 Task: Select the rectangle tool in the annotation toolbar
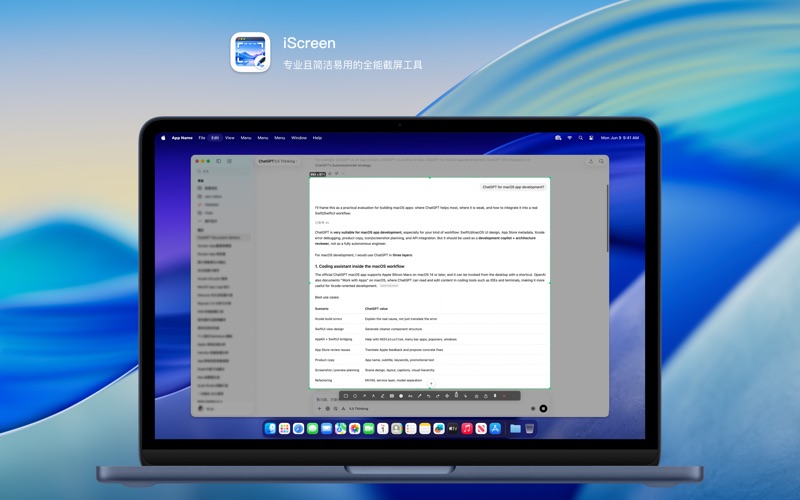tap(346, 396)
